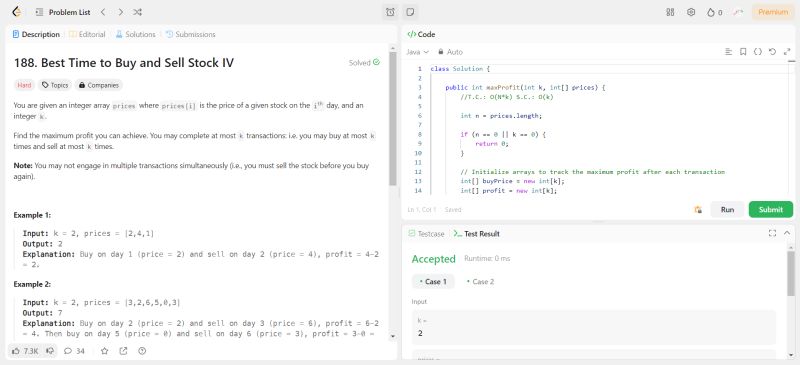This screenshot has height=365, width=800.
Task: Click the curly braces icon in editor
Action: [x=758, y=52]
